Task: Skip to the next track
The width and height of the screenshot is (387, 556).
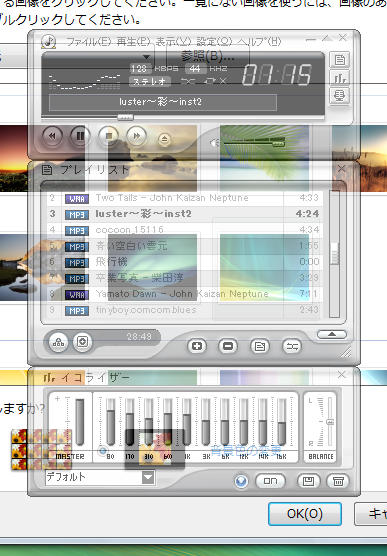Action: point(137,136)
